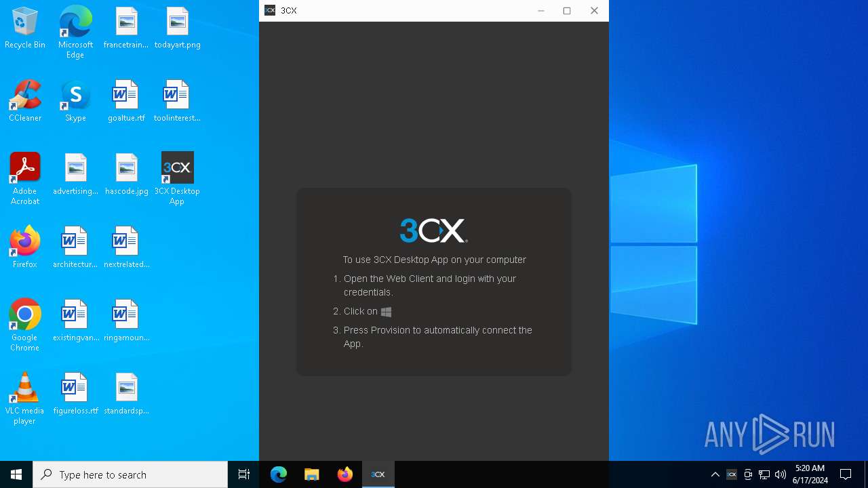Open File Explorer from the taskbar

312,474
